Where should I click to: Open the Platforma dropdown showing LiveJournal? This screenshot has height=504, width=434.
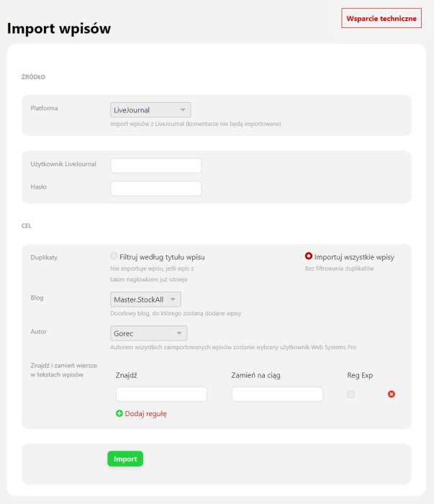[x=150, y=110]
